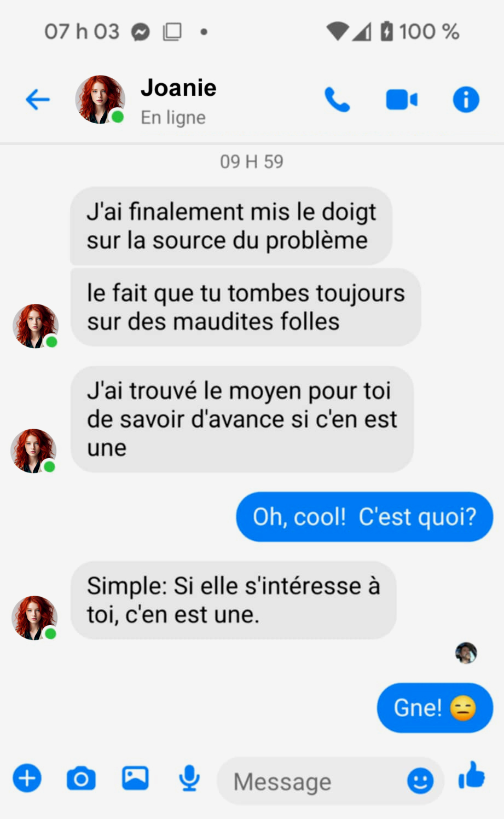This screenshot has height=819, width=504.
Task: Record a voice message with the microphone
Action: click(189, 778)
